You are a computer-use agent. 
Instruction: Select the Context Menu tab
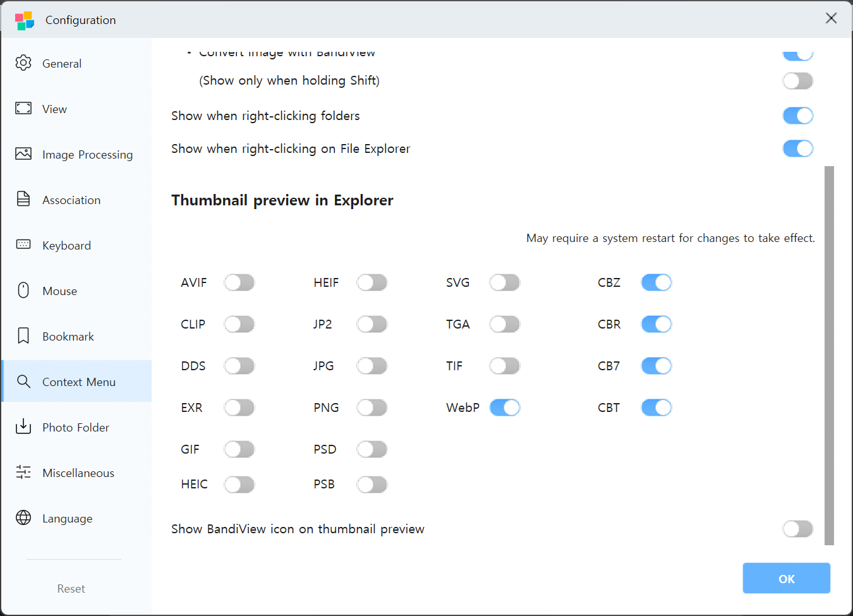[78, 382]
